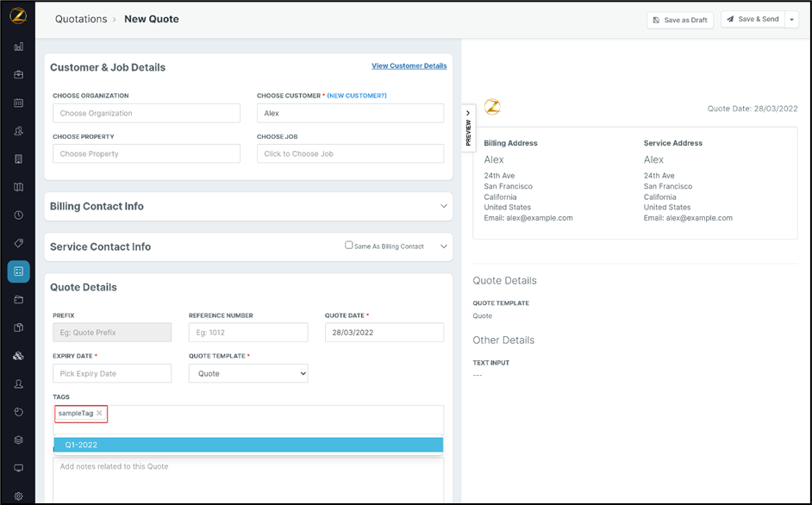Collapse the Preview panel tab
The image size is (812, 505).
pyautogui.click(x=468, y=128)
